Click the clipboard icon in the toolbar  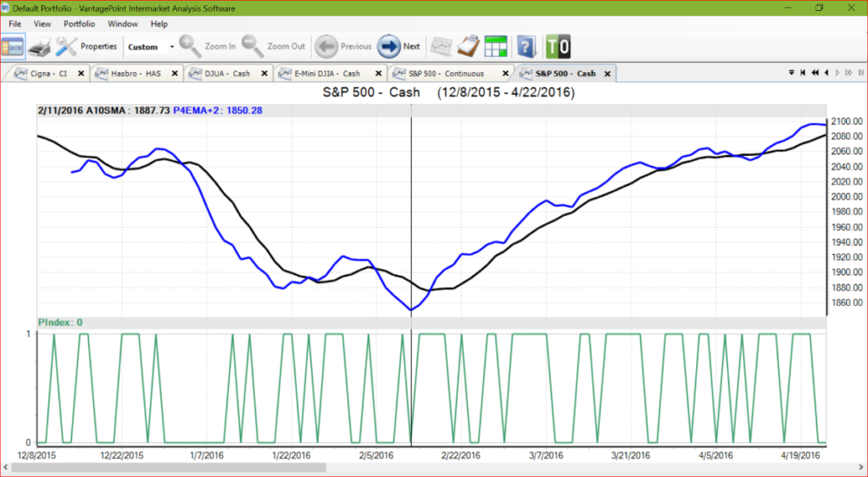(x=468, y=47)
